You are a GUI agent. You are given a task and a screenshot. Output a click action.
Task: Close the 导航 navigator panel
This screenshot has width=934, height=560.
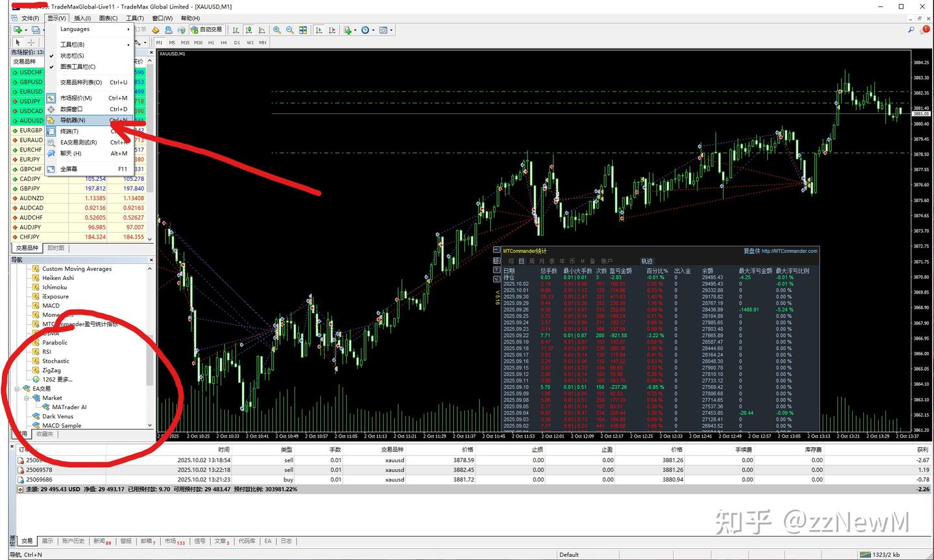(x=150, y=259)
